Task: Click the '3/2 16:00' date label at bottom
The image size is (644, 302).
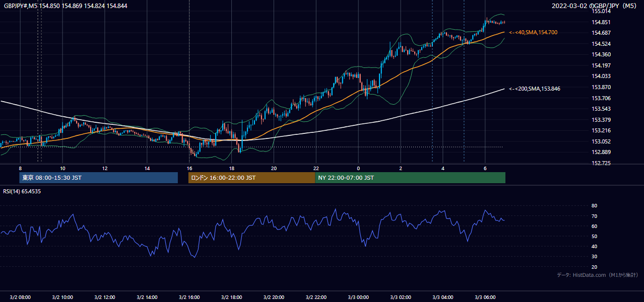Action: click(189, 297)
